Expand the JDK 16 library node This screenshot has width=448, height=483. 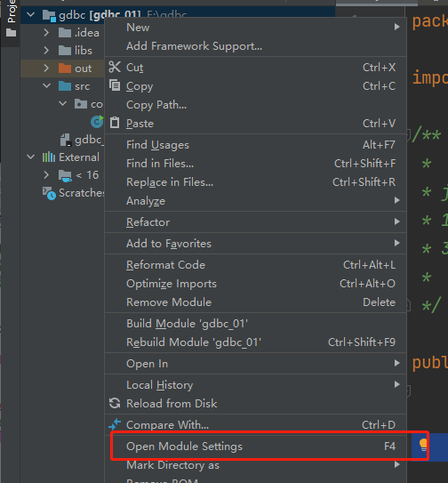[x=46, y=175]
